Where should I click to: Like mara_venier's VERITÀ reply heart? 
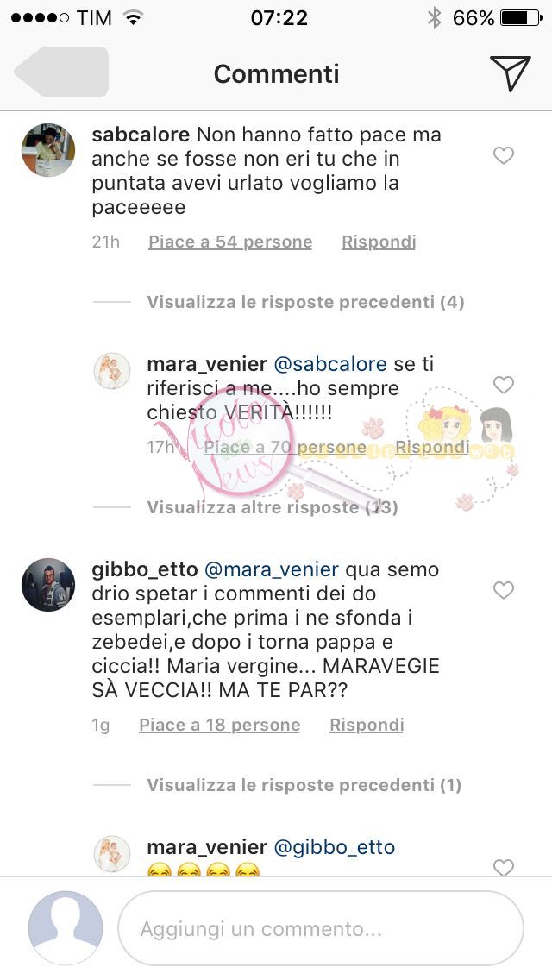pyautogui.click(x=503, y=385)
